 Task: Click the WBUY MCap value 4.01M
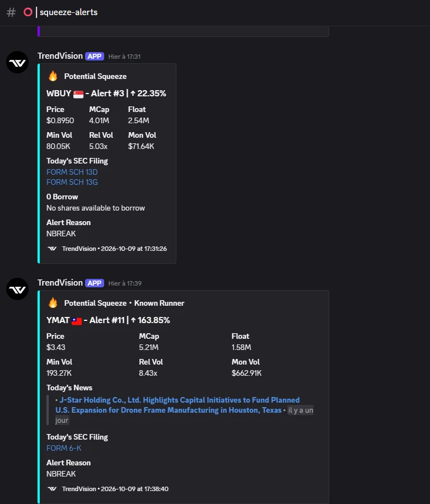99,120
